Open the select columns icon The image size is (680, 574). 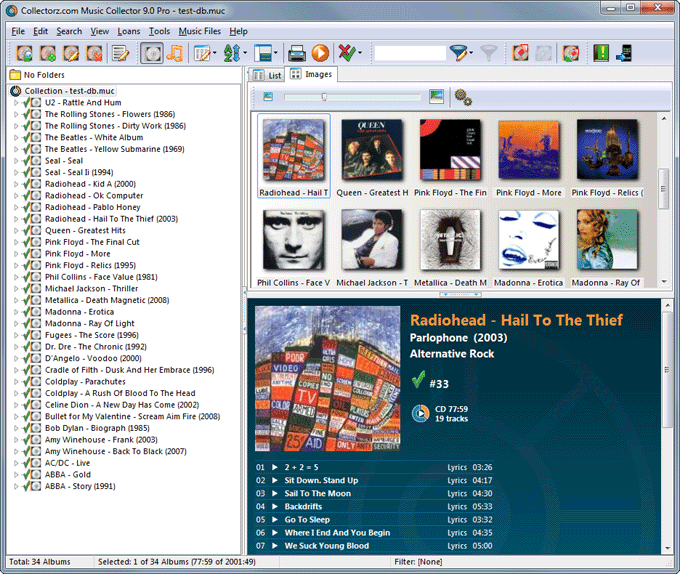point(202,53)
